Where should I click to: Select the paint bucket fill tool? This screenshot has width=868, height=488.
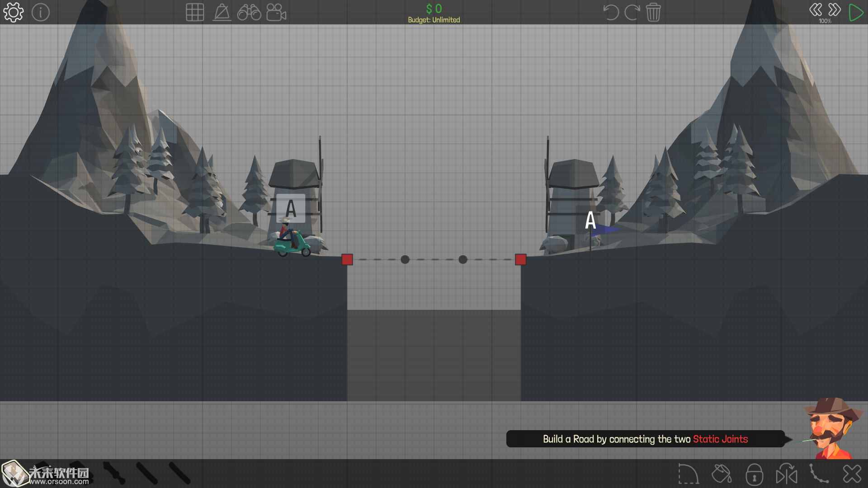(722, 474)
